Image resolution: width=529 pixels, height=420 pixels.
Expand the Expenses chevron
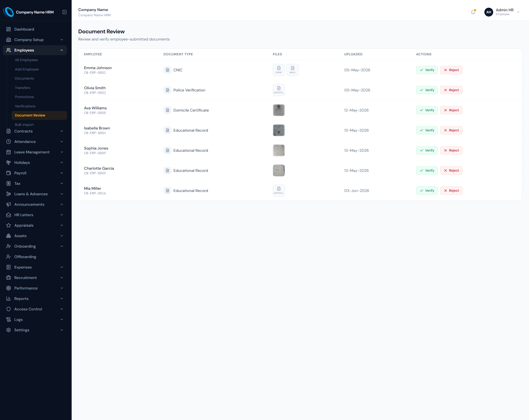click(x=62, y=267)
